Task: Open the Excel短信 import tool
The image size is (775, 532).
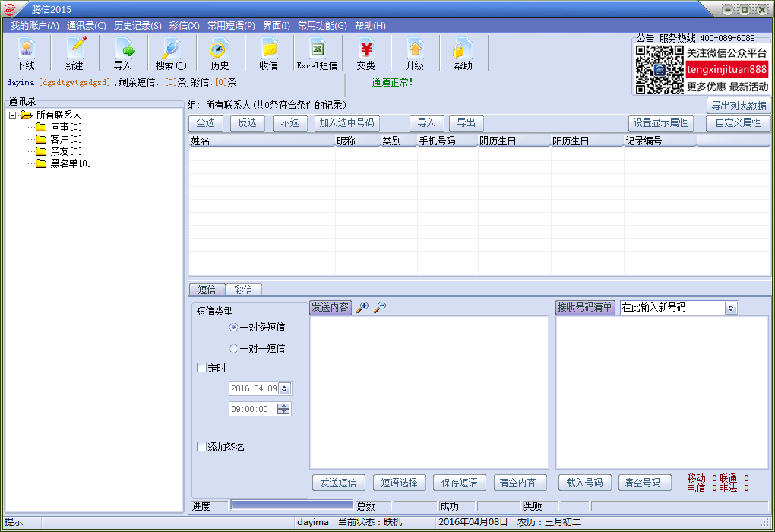Action: coord(317,52)
